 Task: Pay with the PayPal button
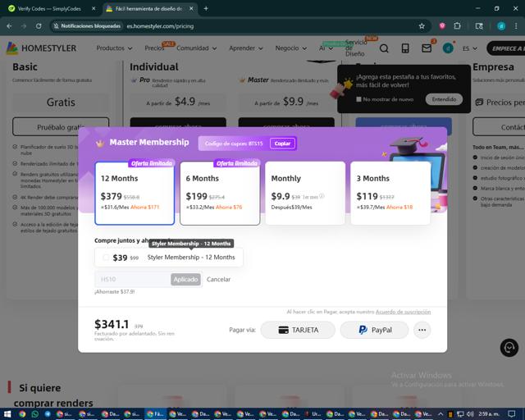pyautogui.click(x=374, y=330)
